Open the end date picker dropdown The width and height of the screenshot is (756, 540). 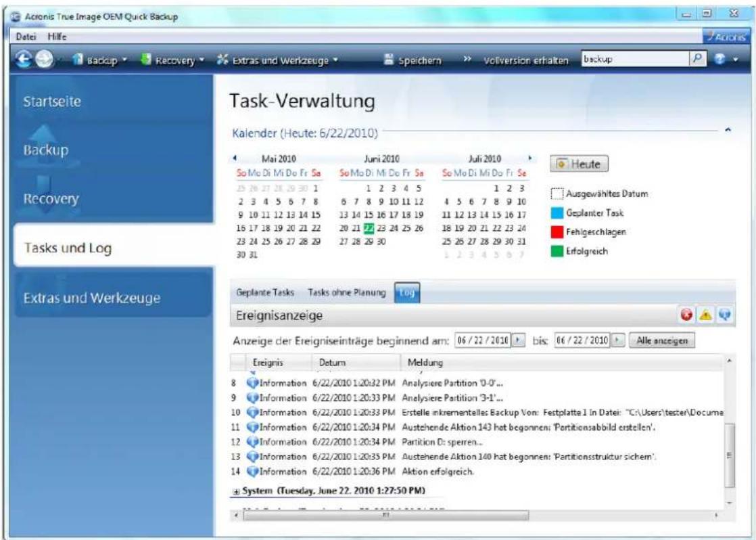(x=618, y=340)
